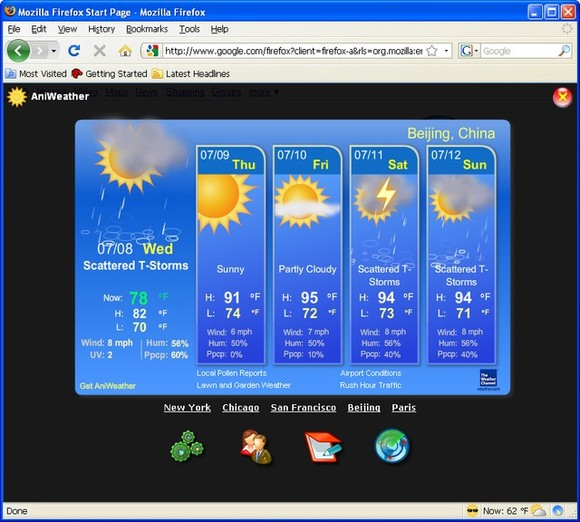Close AniWeather overlay with red X button
This screenshot has width=580, height=522.
562,97
